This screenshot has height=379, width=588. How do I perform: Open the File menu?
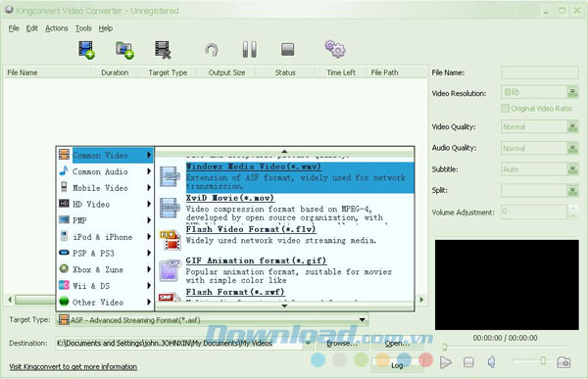pyautogui.click(x=14, y=28)
